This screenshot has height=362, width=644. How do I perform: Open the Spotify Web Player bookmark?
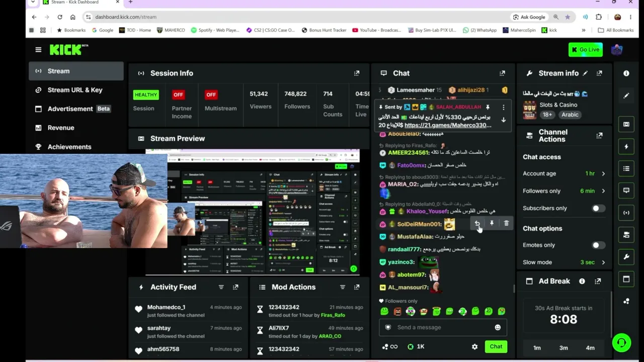pos(215,30)
